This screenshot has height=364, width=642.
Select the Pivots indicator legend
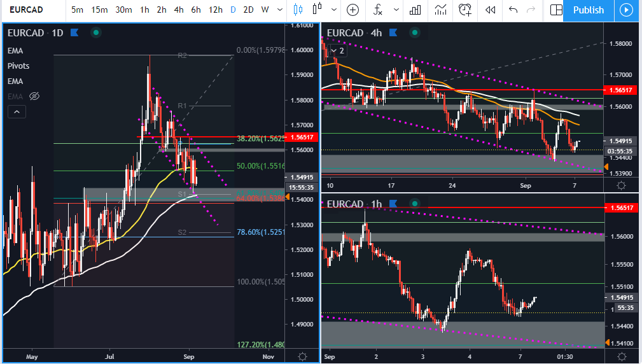coord(18,66)
